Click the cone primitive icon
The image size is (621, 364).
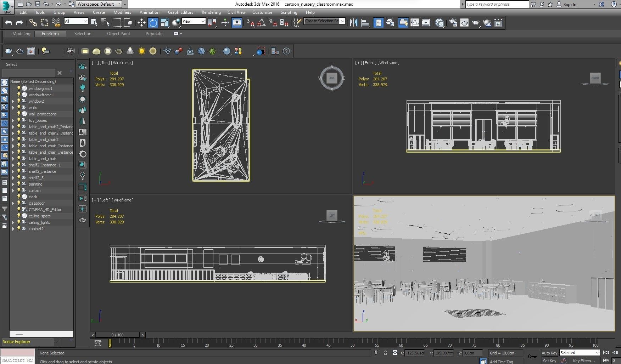pyautogui.click(x=130, y=51)
